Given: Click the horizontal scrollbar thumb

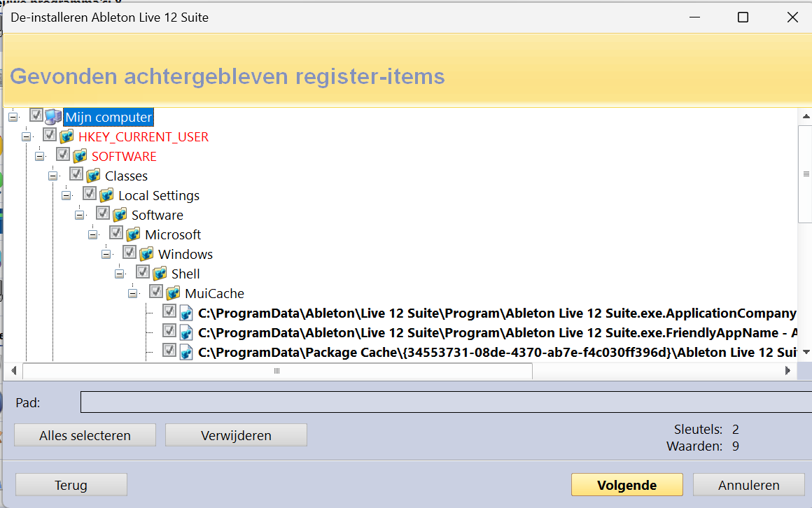Looking at the screenshot, I should (x=277, y=371).
